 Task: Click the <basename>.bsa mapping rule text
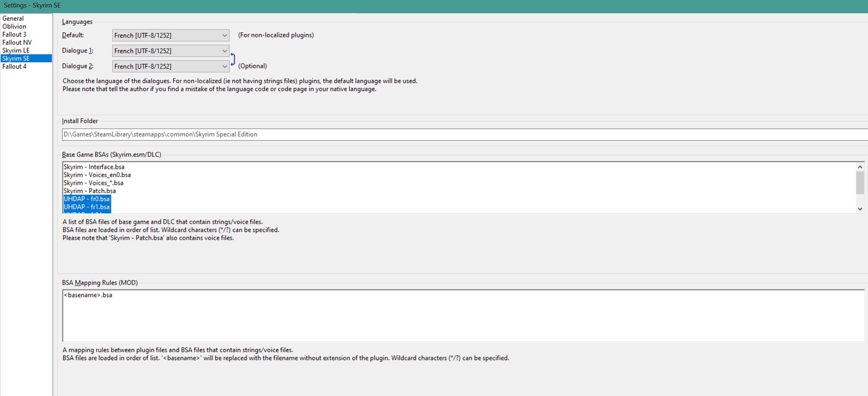pos(88,295)
